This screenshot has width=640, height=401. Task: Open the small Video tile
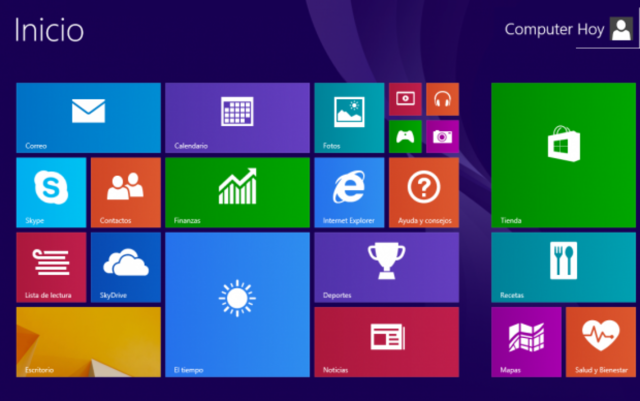tap(405, 99)
